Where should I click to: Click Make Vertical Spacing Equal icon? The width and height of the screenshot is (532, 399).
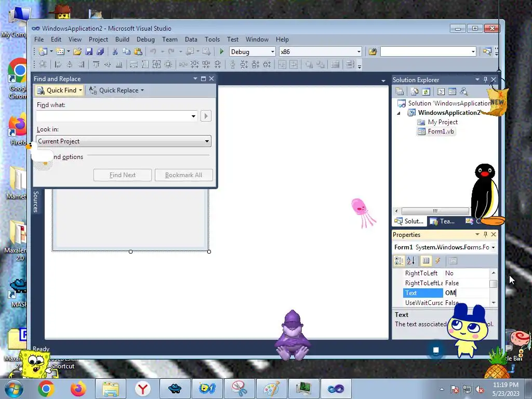pos(232,64)
